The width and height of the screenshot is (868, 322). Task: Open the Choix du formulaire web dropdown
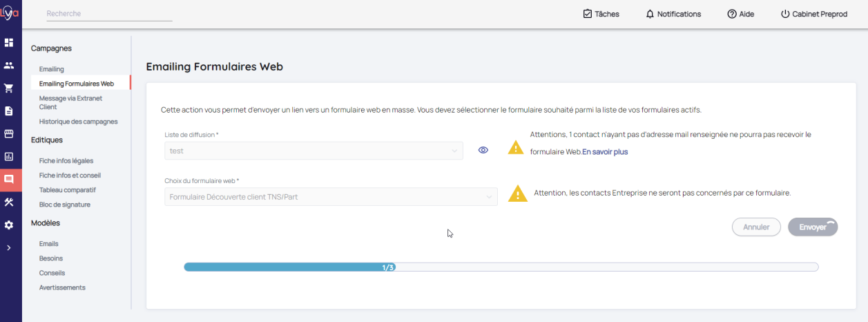[331, 197]
